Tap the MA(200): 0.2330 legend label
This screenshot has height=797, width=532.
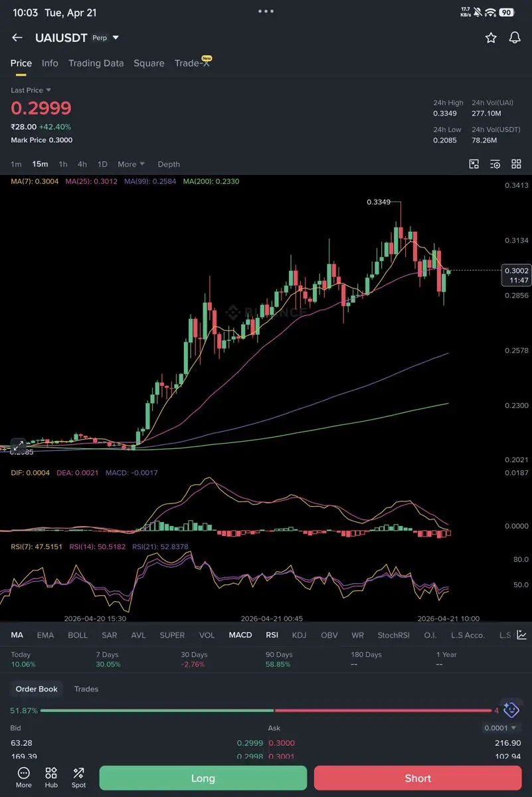click(211, 181)
